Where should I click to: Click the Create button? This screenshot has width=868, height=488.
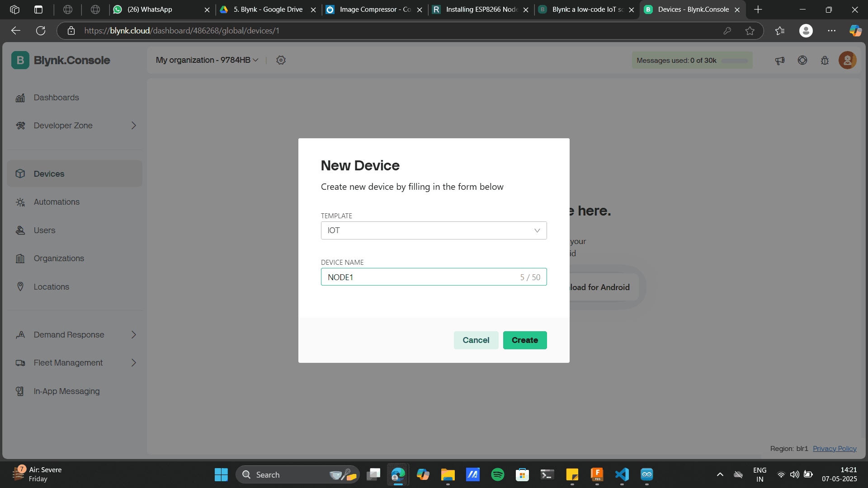pyautogui.click(x=525, y=340)
